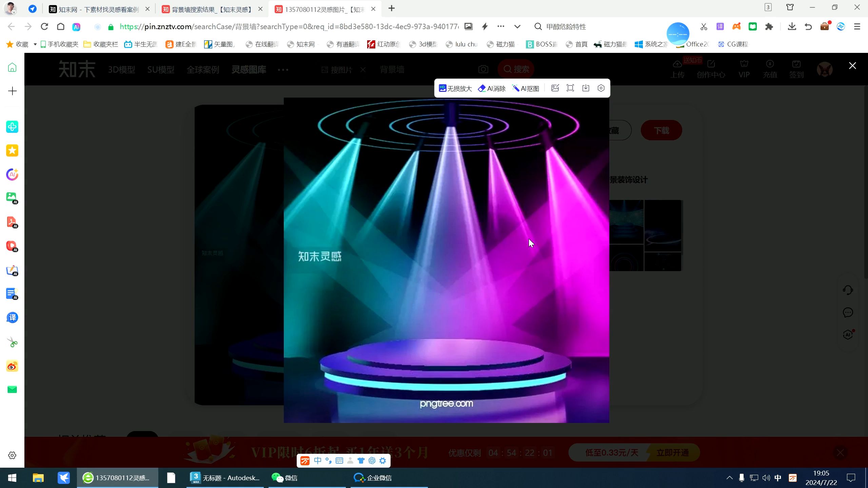Image resolution: width=868 pixels, height=488 pixels.
Task: Click the address bar URL
Action: click(289, 27)
